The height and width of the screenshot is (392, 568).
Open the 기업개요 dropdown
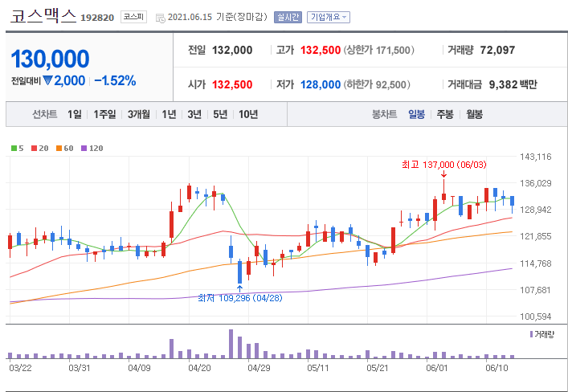pyautogui.click(x=329, y=17)
